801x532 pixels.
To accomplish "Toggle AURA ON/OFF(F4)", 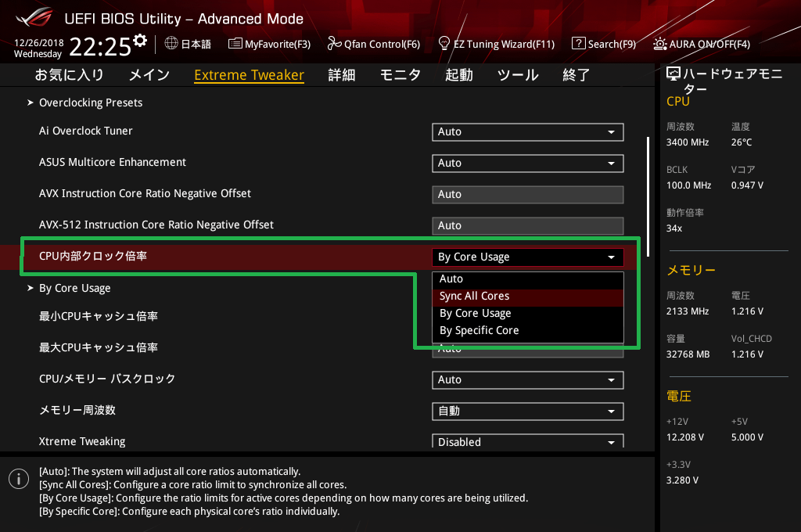I will point(702,44).
